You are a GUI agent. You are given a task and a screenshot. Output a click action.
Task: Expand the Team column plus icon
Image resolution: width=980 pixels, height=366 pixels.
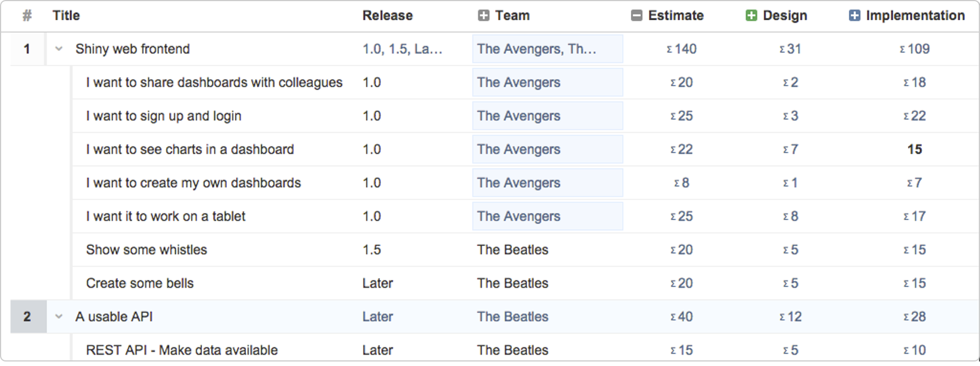click(483, 16)
